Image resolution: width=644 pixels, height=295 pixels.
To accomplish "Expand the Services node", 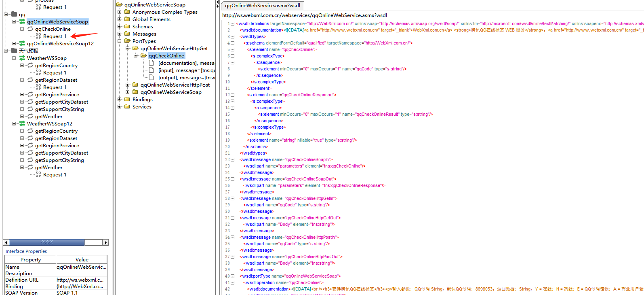I will (x=119, y=106).
